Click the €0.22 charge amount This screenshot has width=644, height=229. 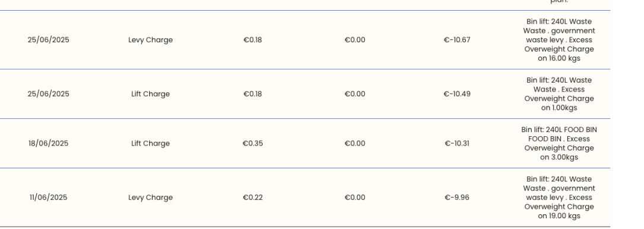[252, 197]
